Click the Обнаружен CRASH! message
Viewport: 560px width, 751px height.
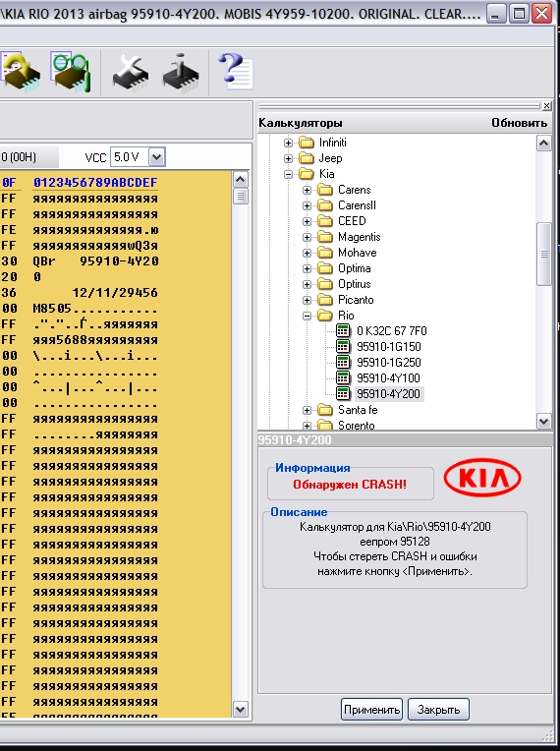pos(350,485)
